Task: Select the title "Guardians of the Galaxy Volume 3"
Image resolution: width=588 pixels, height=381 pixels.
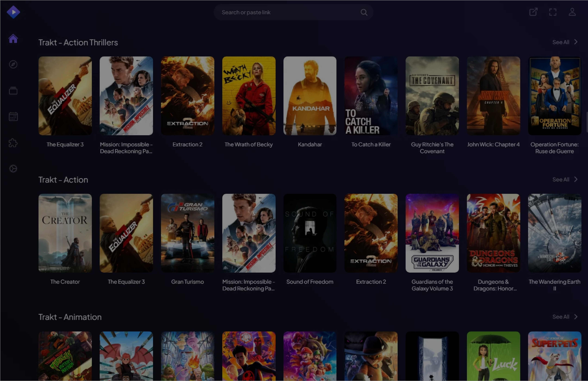Action: pyautogui.click(x=432, y=285)
